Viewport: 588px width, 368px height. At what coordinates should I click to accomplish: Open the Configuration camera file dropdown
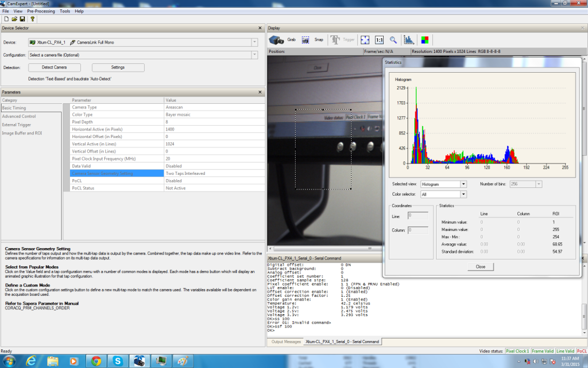point(254,55)
